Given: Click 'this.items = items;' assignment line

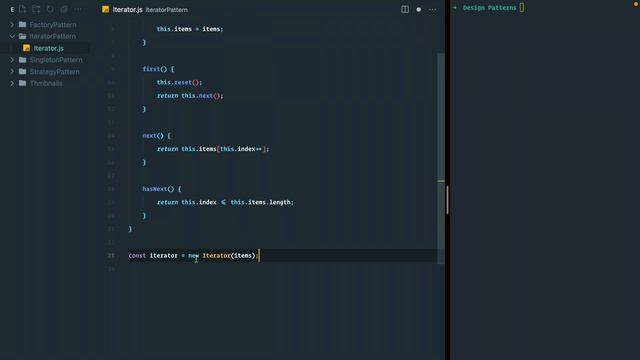Looking at the screenshot, I should click(x=190, y=29).
